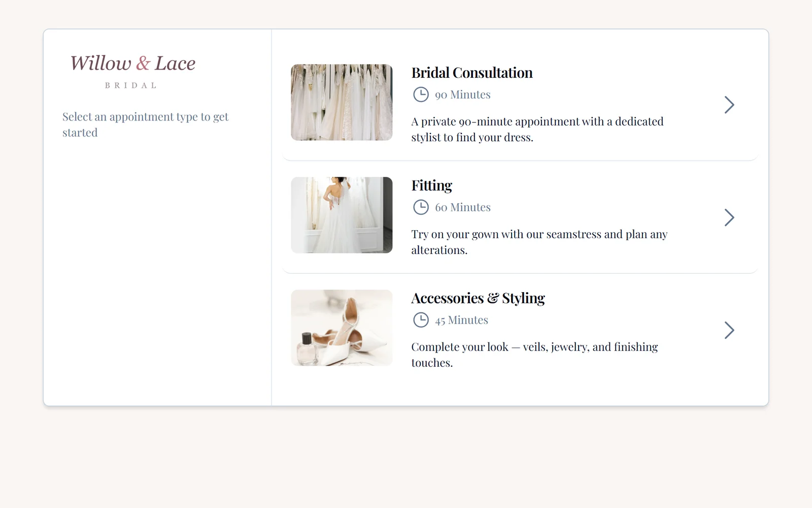This screenshot has width=812, height=508.
Task: Click the '60 Minutes' duration text
Action: click(463, 208)
